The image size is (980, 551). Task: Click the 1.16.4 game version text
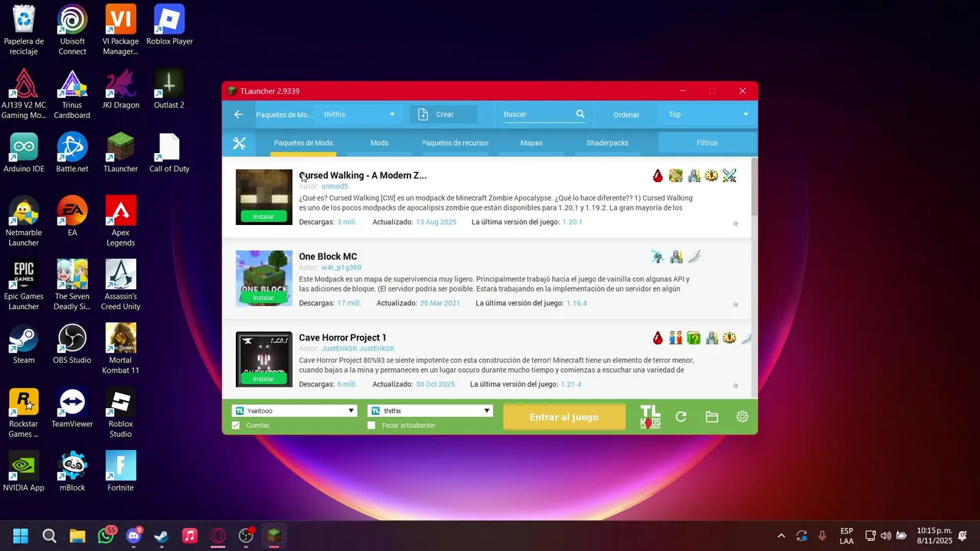[577, 304]
